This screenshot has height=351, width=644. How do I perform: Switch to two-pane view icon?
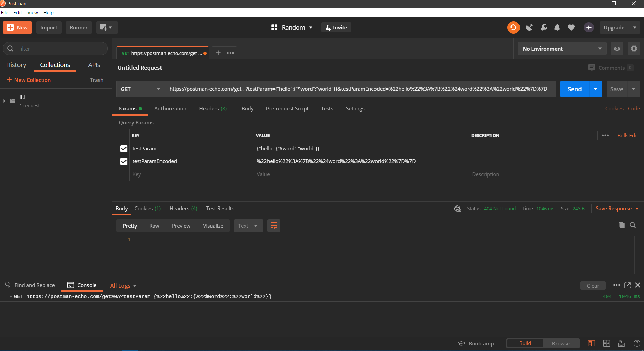(x=606, y=343)
